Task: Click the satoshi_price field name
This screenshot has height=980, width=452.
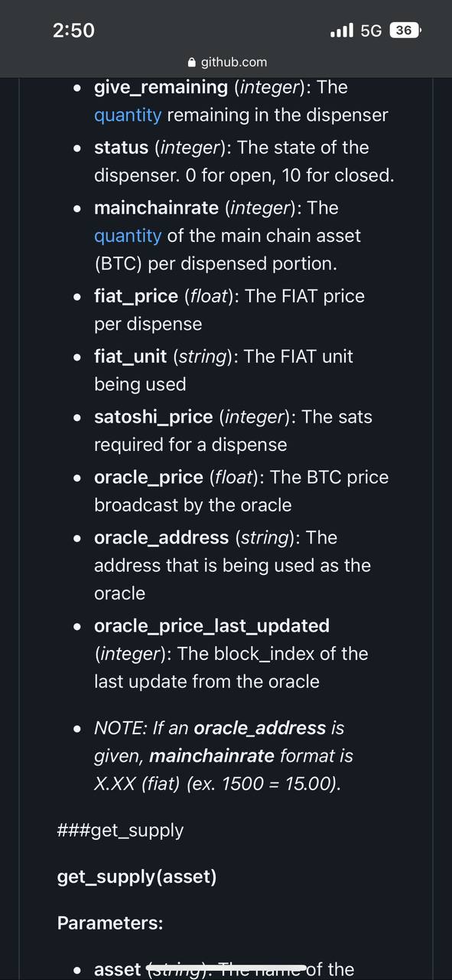Action: pos(154,417)
